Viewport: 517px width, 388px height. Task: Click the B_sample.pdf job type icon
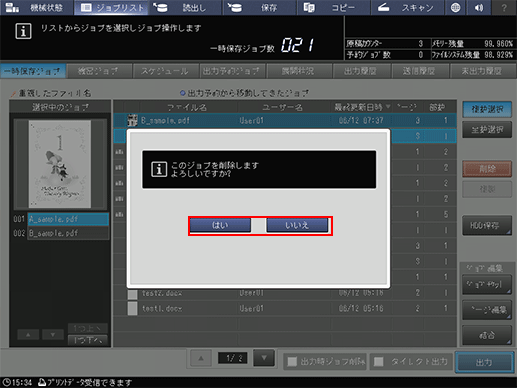coord(133,120)
